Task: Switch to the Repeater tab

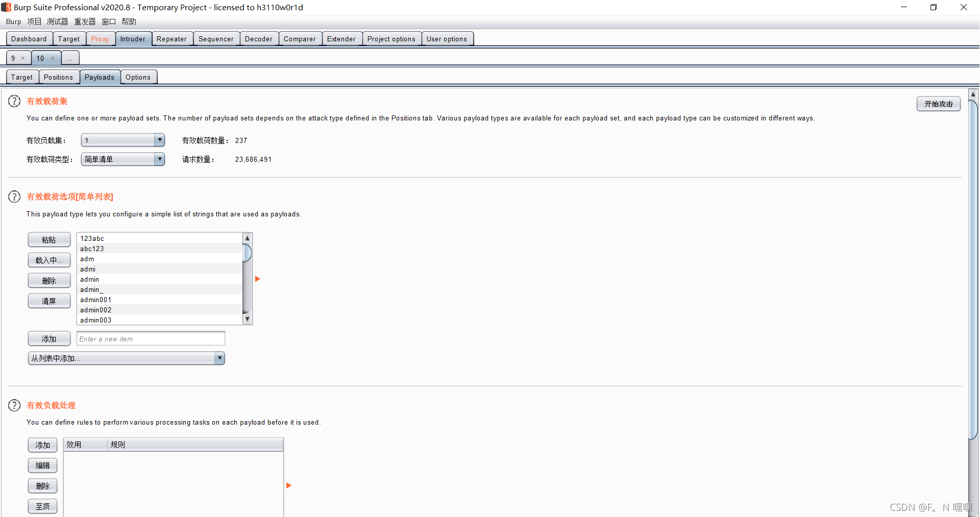Action: click(171, 39)
